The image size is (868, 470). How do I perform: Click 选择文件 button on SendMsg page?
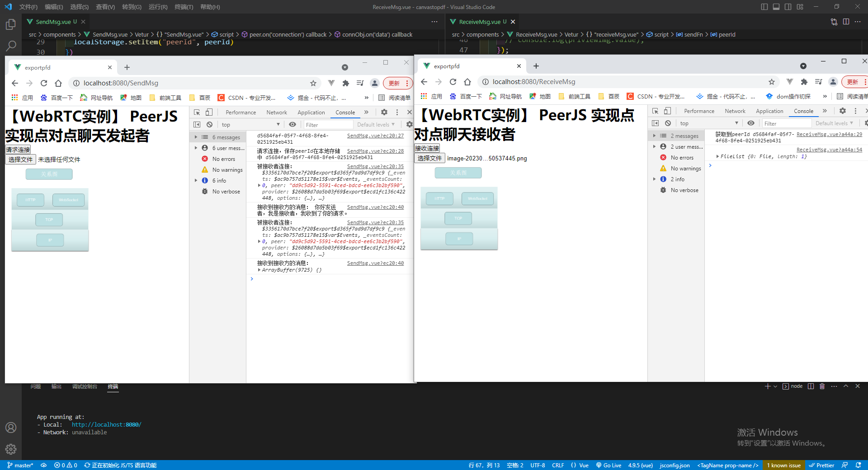pos(20,160)
